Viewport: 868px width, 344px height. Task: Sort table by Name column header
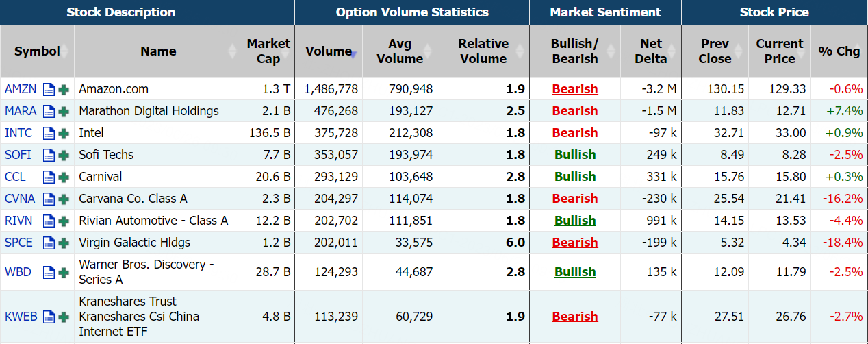click(x=158, y=51)
